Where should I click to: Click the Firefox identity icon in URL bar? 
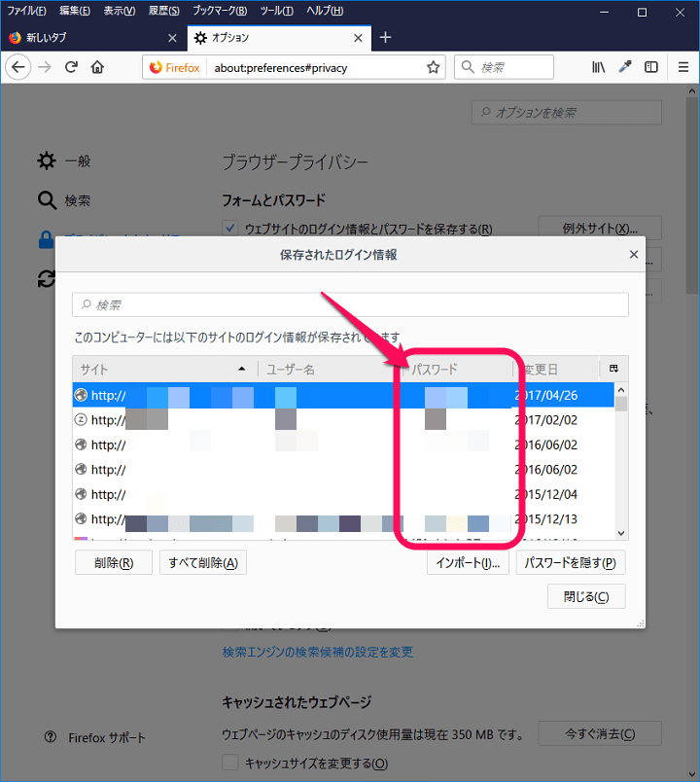coord(174,67)
